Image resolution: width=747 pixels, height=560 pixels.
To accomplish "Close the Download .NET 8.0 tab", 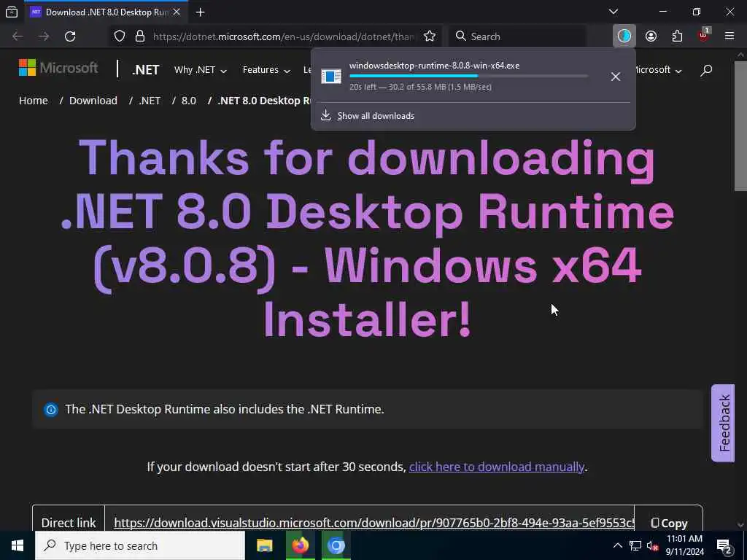I will coord(177,12).
